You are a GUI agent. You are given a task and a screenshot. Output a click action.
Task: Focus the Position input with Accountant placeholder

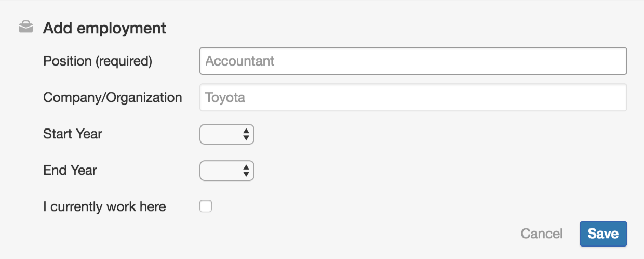(413, 61)
